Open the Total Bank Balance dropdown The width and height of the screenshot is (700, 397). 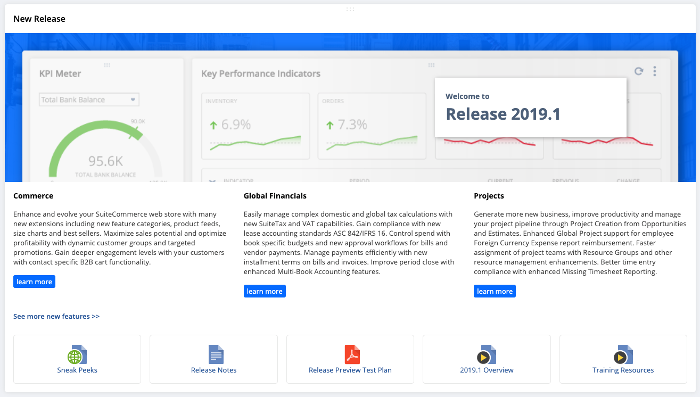coord(89,100)
